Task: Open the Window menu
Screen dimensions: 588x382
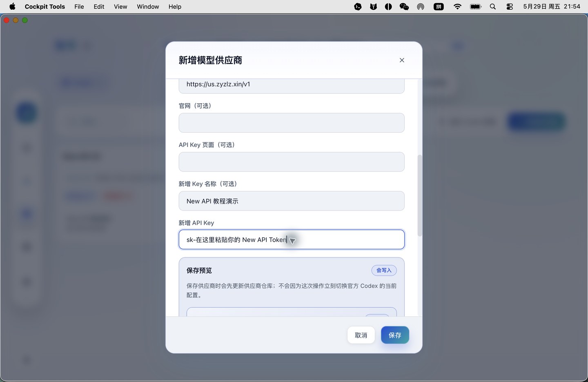Action: [148, 7]
